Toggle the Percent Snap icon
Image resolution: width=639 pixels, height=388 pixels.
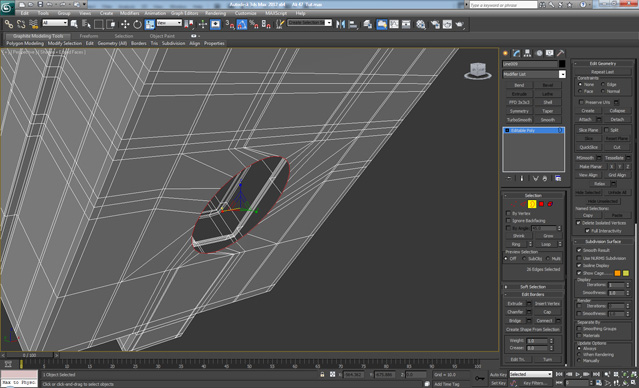coord(254,24)
